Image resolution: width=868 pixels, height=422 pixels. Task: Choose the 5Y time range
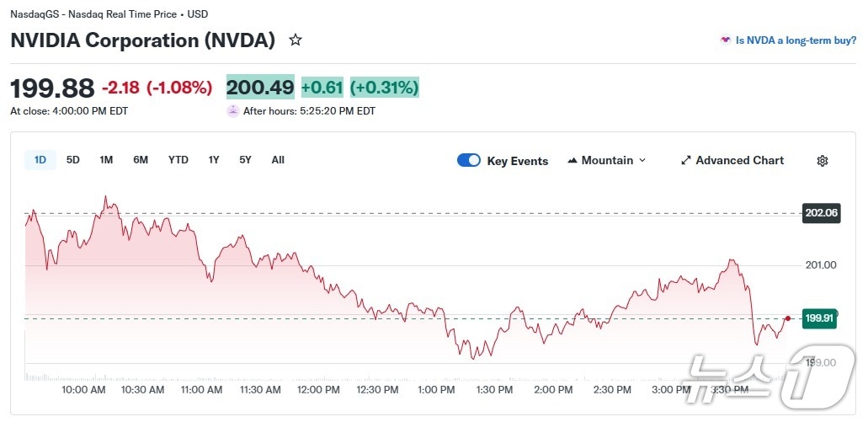tap(245, 160)
